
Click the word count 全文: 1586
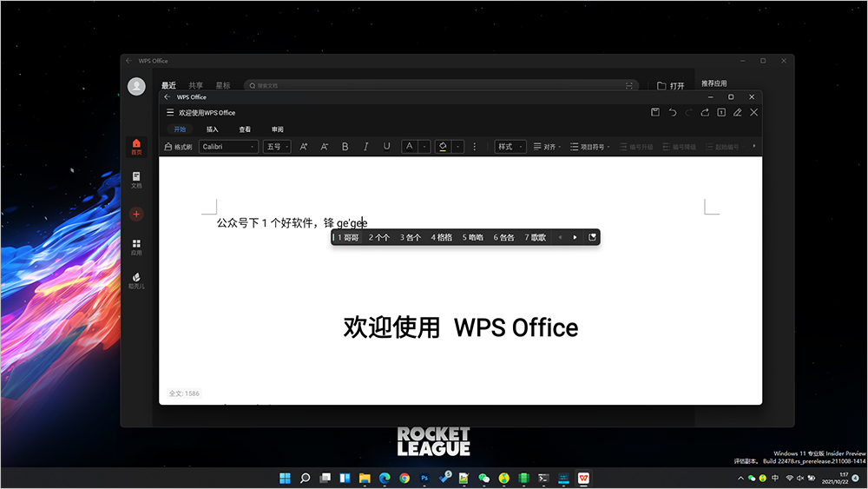pos(184,393)
